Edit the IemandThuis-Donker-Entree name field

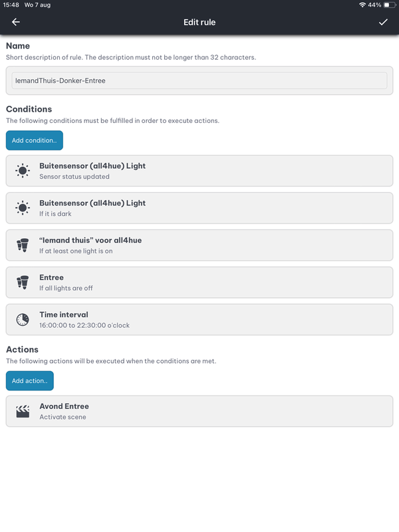(x=199, y=80)
